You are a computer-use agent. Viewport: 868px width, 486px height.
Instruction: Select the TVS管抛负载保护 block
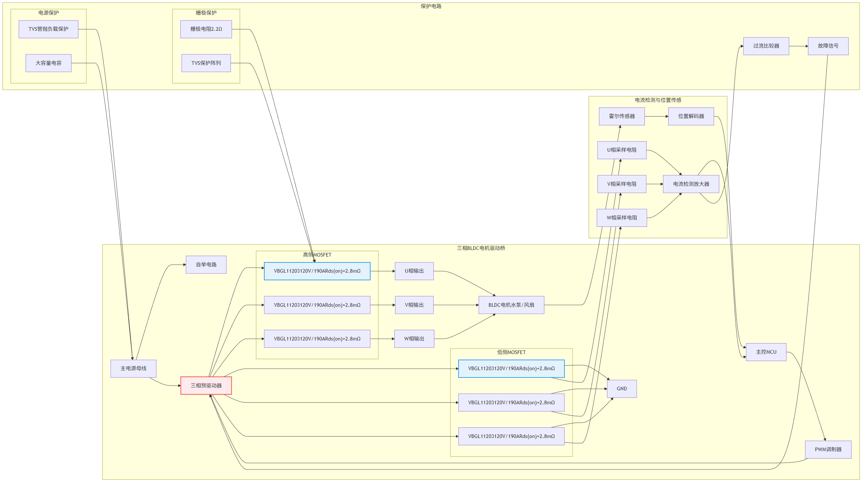(x=48, y=29)
